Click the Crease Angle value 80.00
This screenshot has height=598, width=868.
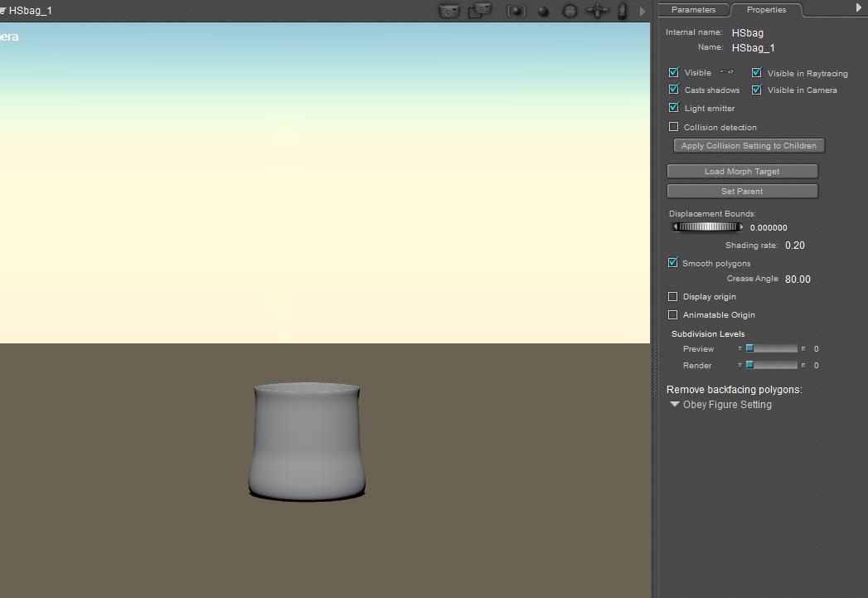coord(798,280)
